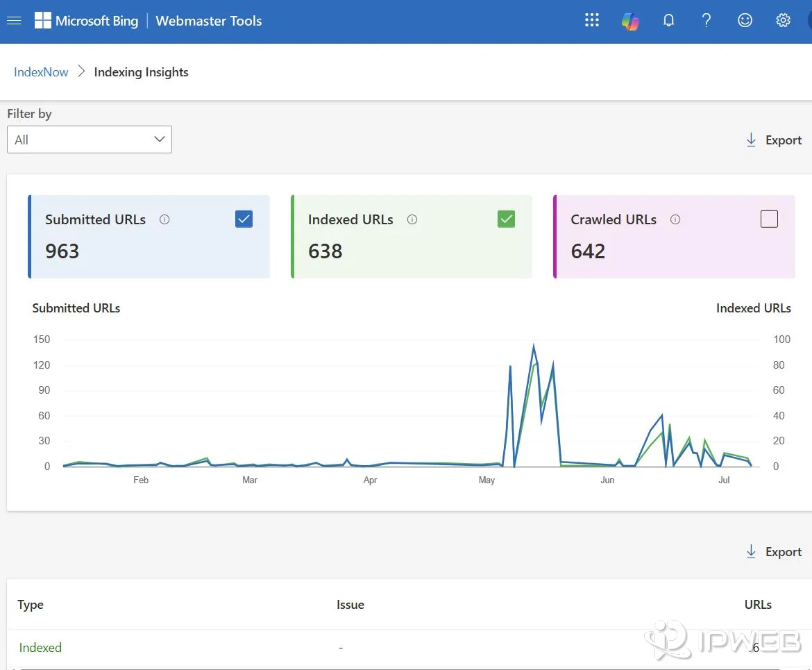Uncheck the Indexed URLs checkbox
Viewport: 812px width, 670px height.
506,219
